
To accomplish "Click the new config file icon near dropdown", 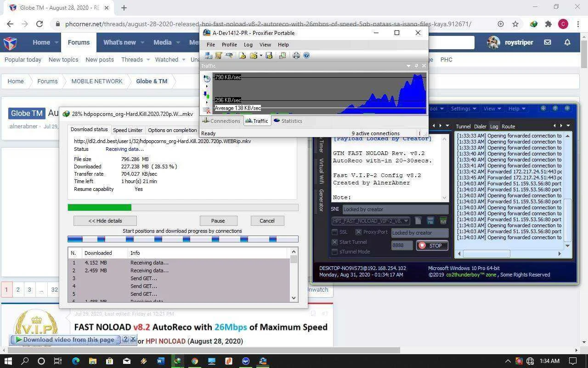I will [x=418, y=221].
